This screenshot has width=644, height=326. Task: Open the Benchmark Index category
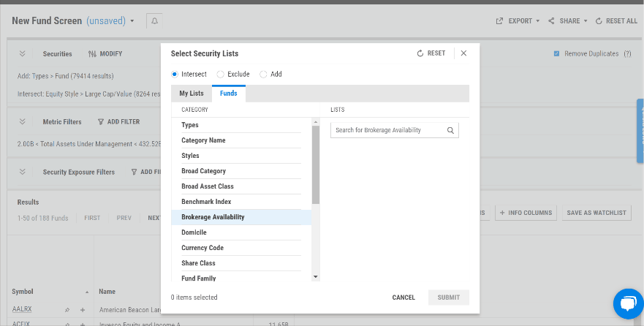[x=241, y=202]
